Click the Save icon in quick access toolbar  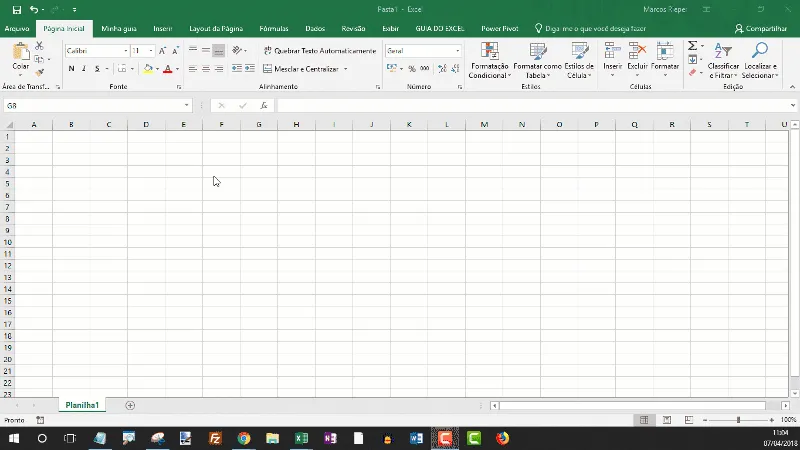(x=17, y=10)
